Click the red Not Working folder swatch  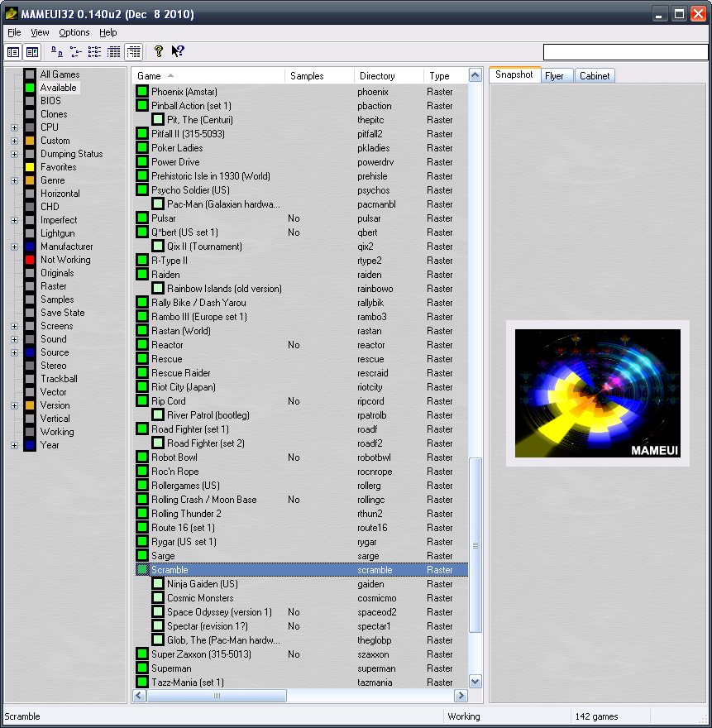[30, 260]
